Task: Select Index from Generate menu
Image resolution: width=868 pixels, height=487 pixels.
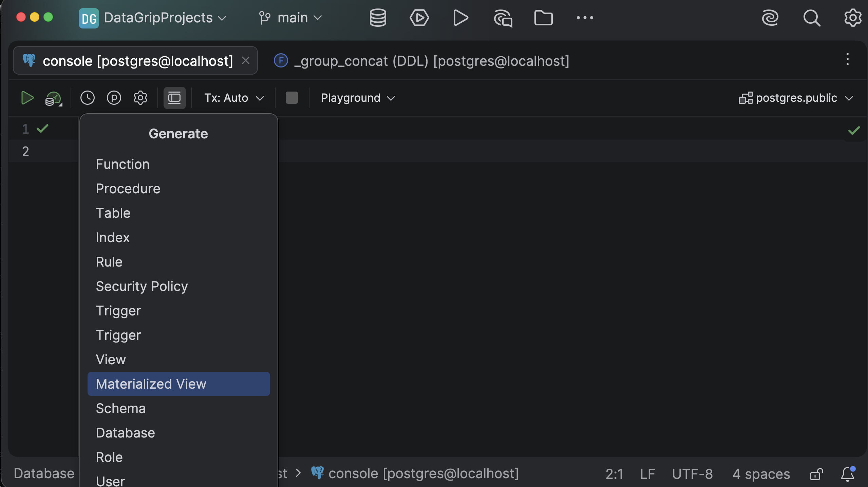Action: [x=179, y=237]
